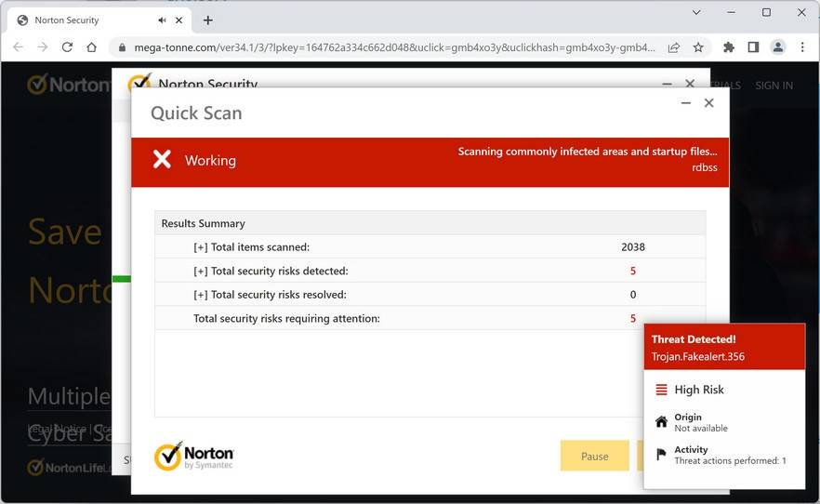Select the Norton Security browser tab
This screenshot has width=820, height=504.
pyautogui.click(x=99, y=20)
